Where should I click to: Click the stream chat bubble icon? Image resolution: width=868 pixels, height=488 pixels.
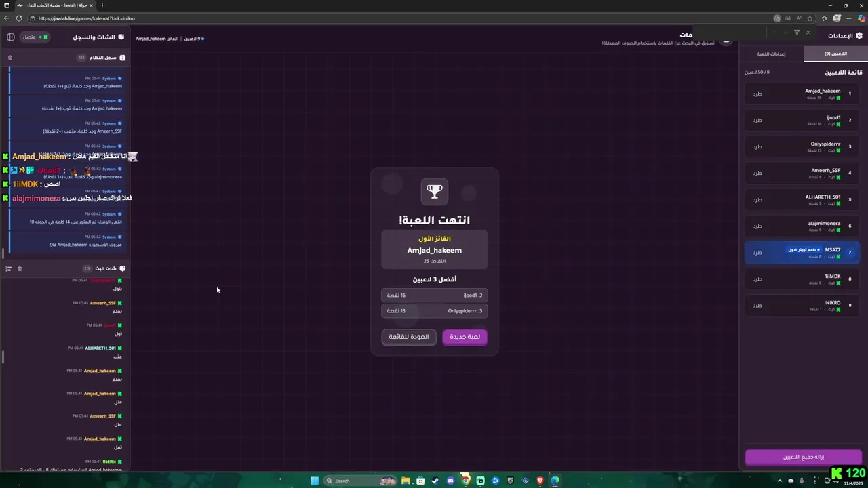coord(123,268)
